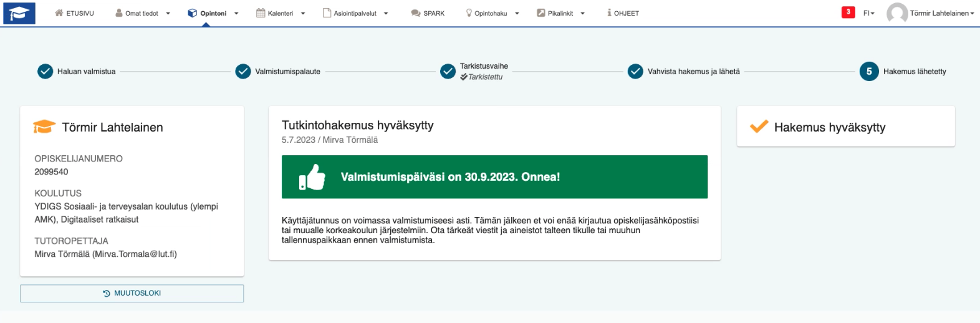This screenshot has width=980, height=323.
Task: Click the calendar icon beside Kalenteri
Action: pos(261,13)
